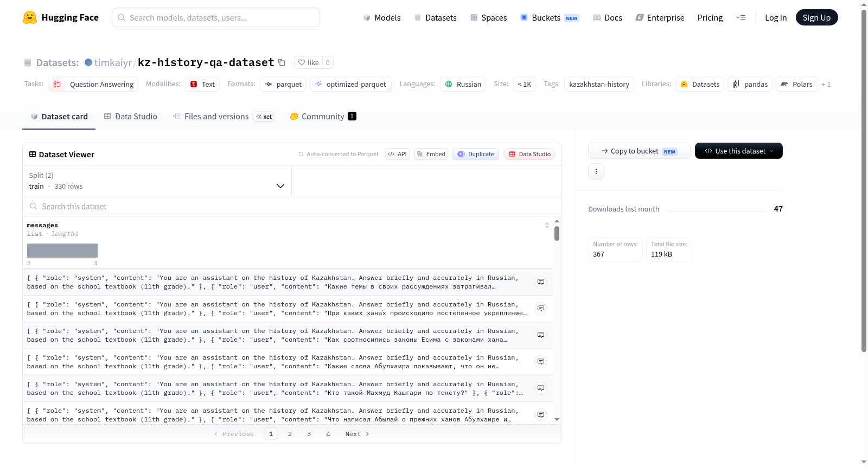
Task: Focus the main search models field
Action: coord(216,17)
